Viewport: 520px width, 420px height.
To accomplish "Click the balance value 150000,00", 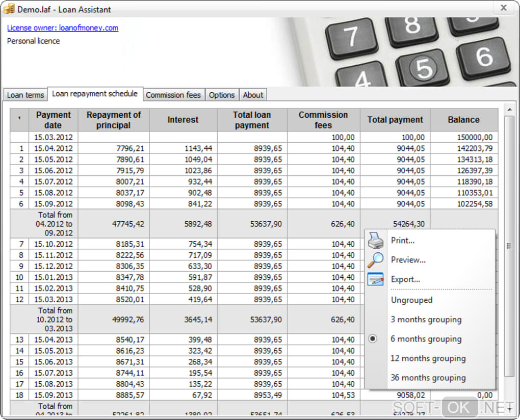I will (x=475, y=137).
